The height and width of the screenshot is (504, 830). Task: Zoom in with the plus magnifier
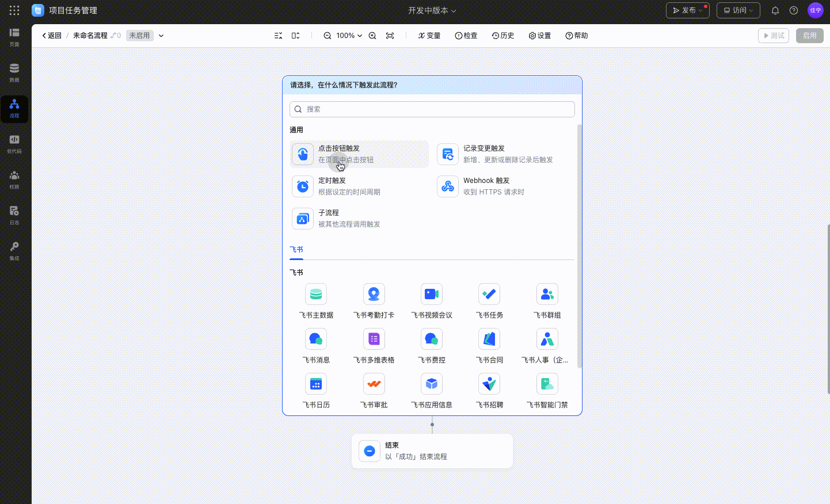(x=372, y=36)
